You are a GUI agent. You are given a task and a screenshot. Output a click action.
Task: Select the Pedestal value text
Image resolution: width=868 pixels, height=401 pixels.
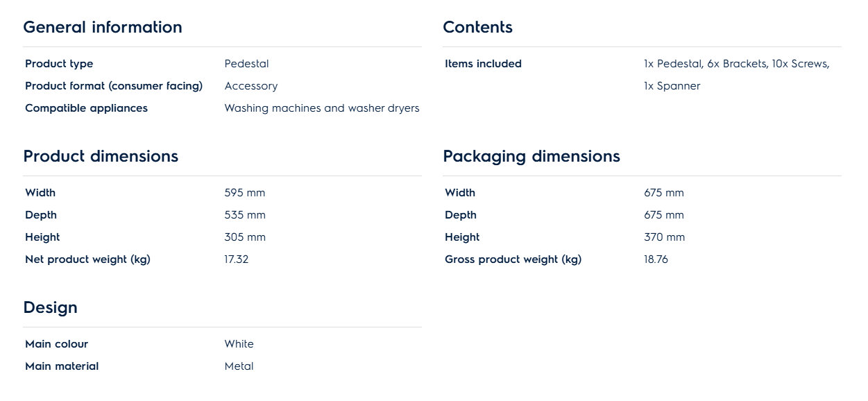pyautogui.click(x=246, y=64)
